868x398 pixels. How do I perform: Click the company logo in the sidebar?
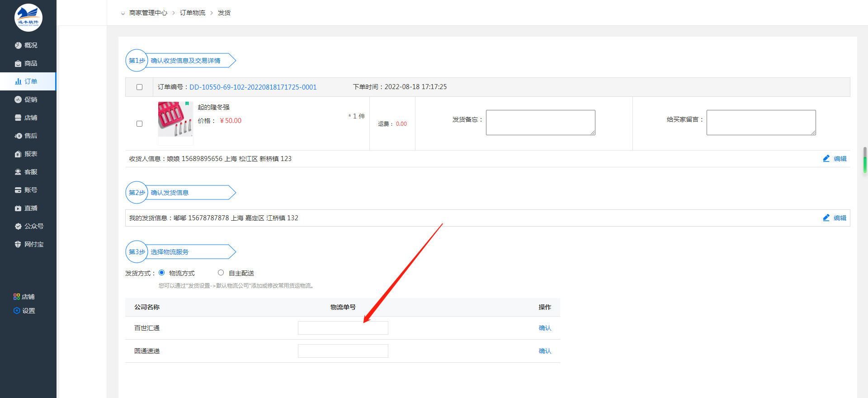pos(28,18)
